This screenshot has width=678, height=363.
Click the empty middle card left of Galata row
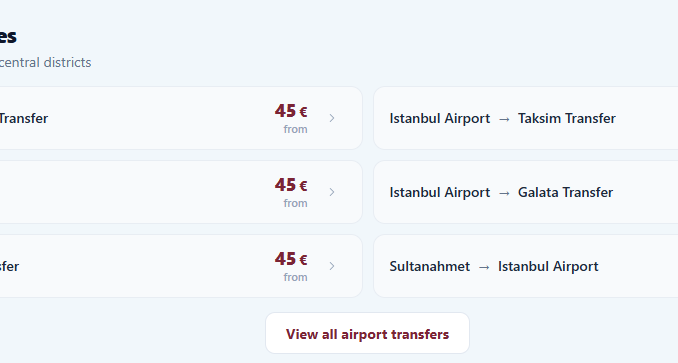point(181,192)
